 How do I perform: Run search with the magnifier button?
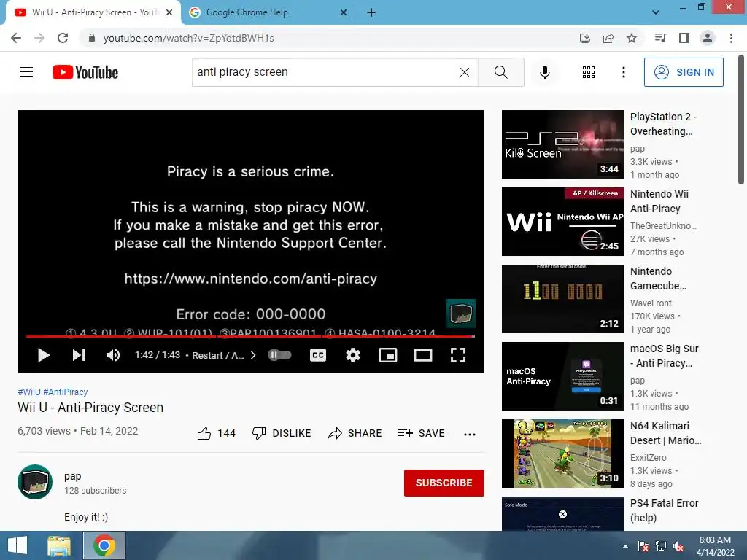500,72
